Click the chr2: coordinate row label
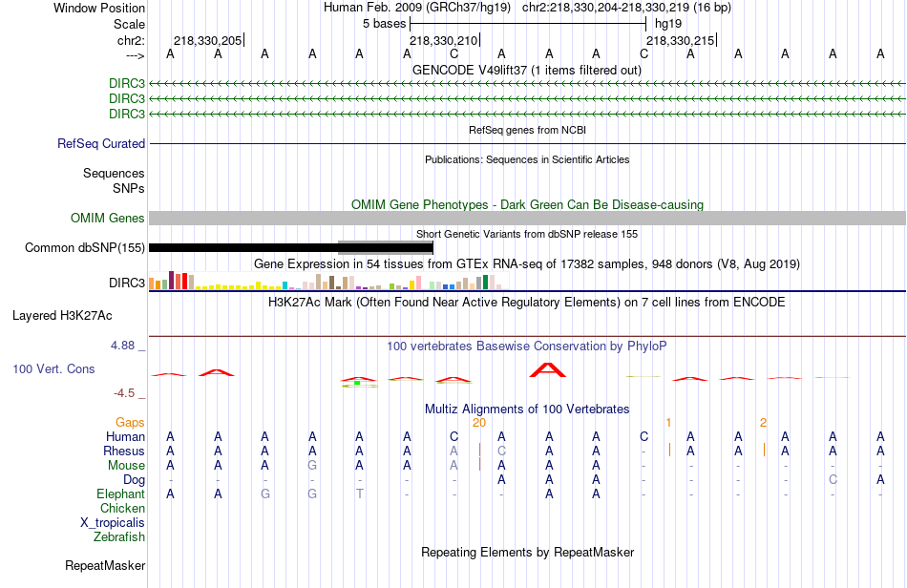Viewport: 907px width, 588px height. [131, 40]
